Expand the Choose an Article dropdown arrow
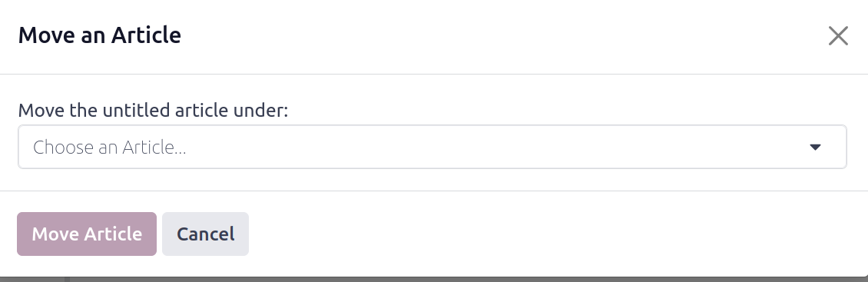The image size is (868, 282). point(815,147)
